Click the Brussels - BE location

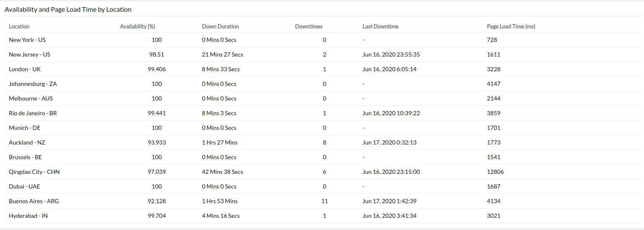[26, 157]
